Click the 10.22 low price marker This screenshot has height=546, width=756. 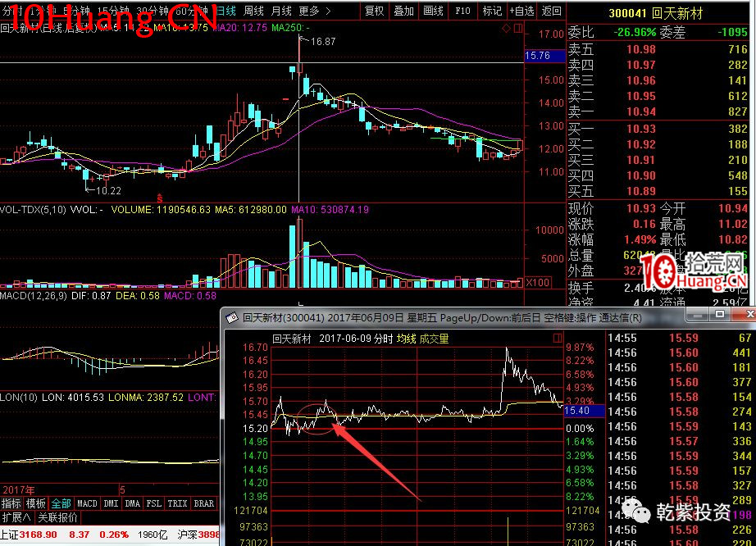coord(108,191)
